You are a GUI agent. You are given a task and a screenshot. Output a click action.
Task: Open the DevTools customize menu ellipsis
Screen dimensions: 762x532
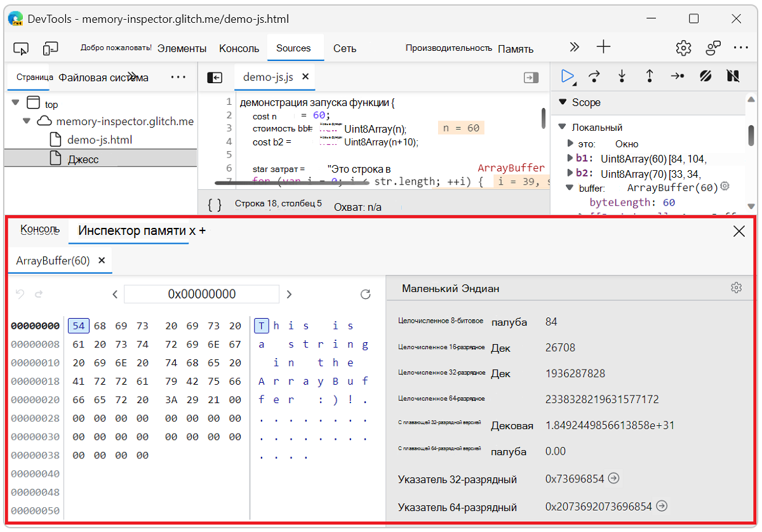[741, 48]
